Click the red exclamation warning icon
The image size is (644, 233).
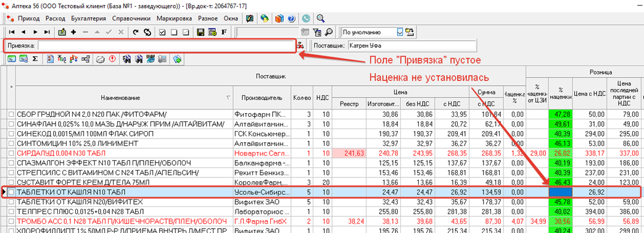[x=112, y=59]
